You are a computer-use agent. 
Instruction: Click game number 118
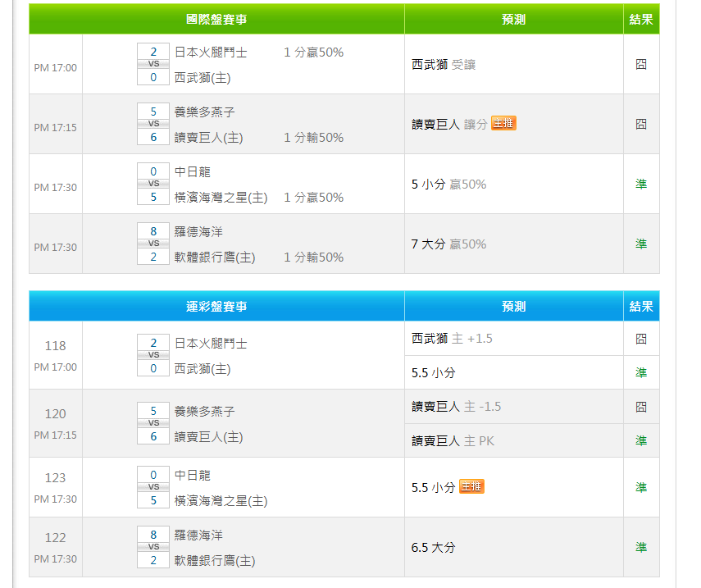pyautogui.click(x=56, y=345)
